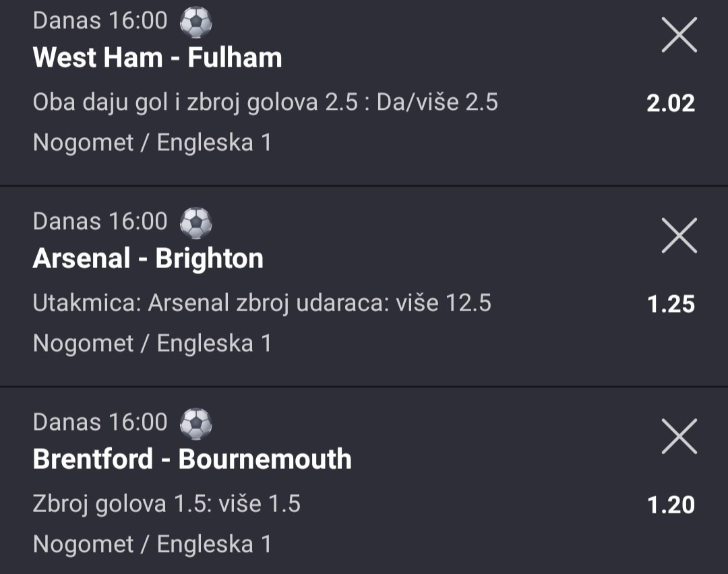Screen dimensions: 728x574
Task: Click the football icon above West Ham - Fulham
Action: [195, 22]
